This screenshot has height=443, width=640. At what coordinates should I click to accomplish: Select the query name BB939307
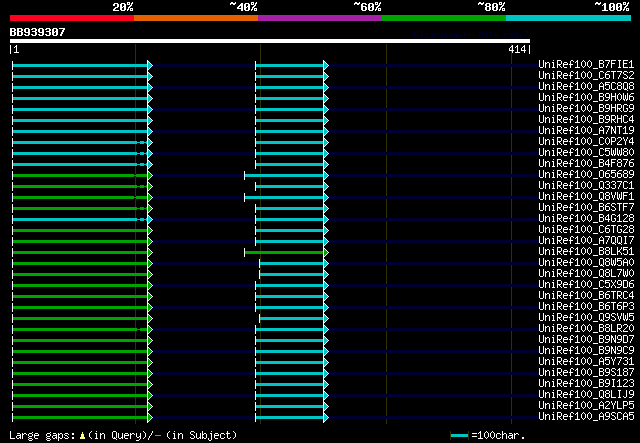(x=38, y=32)
